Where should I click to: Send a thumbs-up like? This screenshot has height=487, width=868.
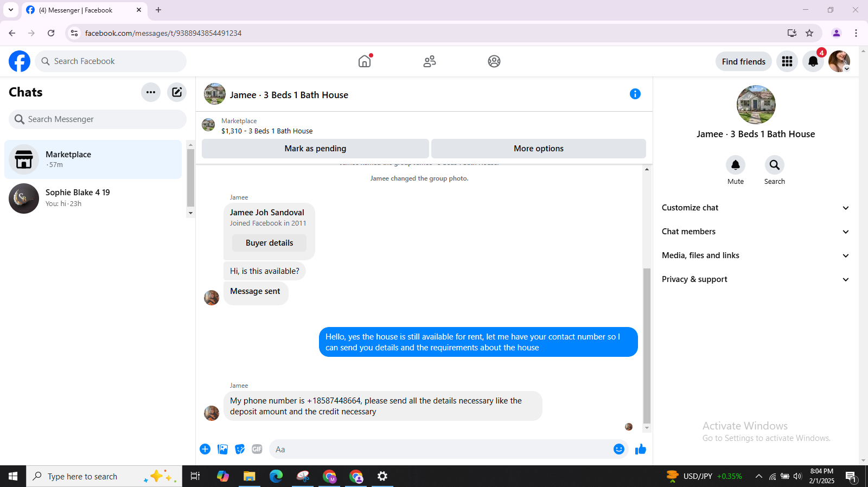[x=641, y=449]
